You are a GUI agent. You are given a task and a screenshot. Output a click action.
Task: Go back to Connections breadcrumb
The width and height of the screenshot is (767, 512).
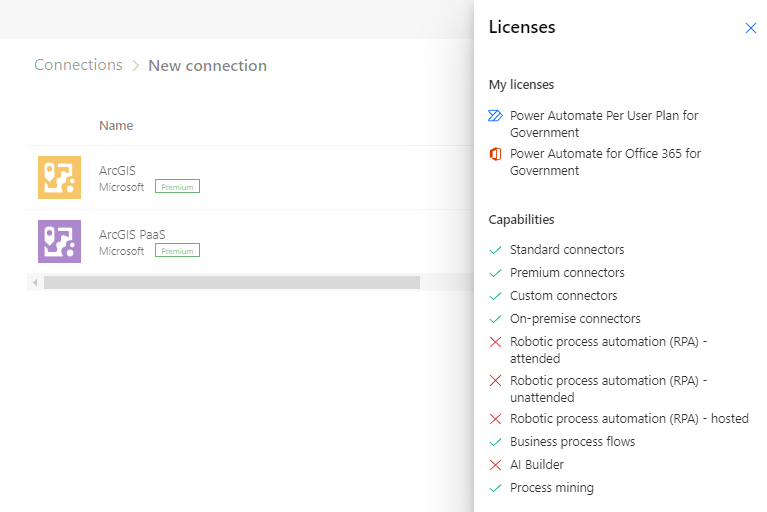78,65
